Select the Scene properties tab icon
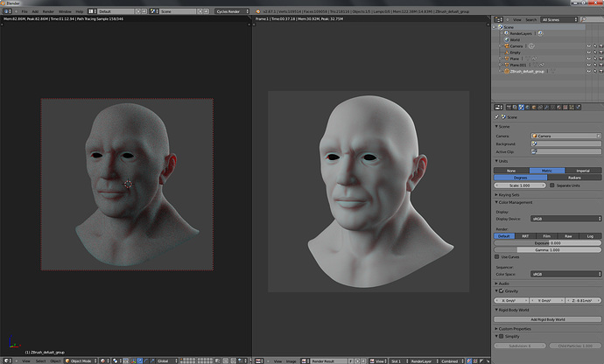This screenshot has width=604, height=364. click(x=521, y=108)
